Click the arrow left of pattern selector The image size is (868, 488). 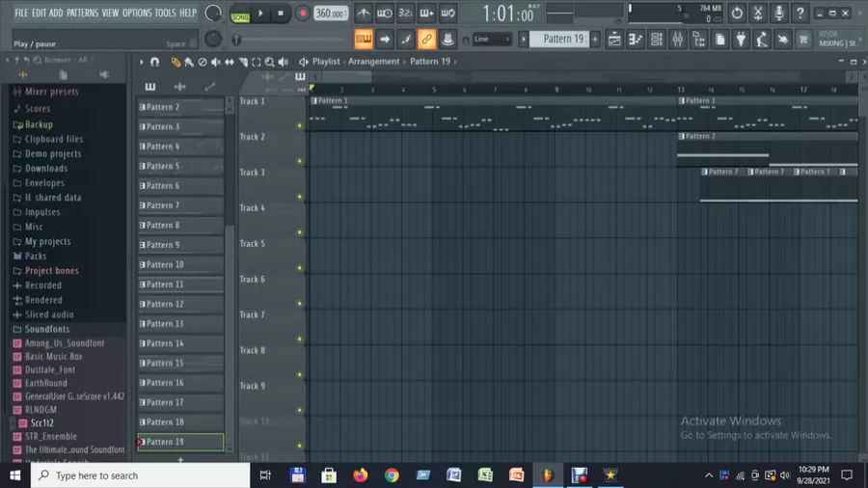coord(523,40)
